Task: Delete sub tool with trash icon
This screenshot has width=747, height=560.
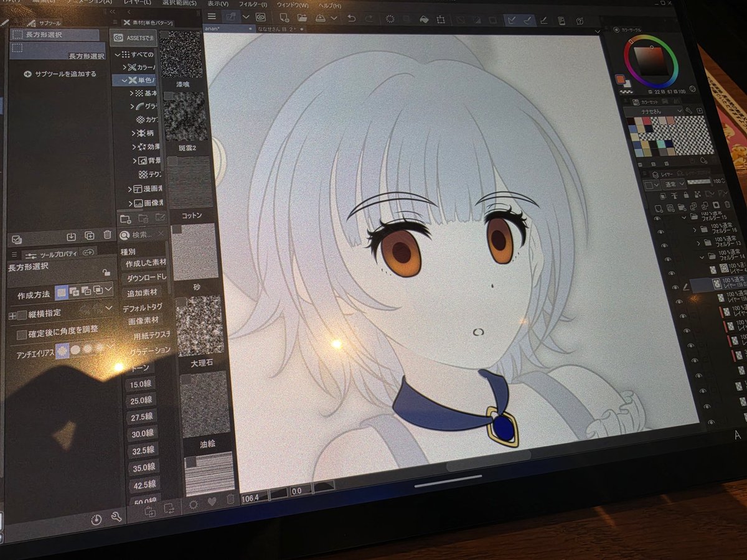Action: [x=107, y=235]
